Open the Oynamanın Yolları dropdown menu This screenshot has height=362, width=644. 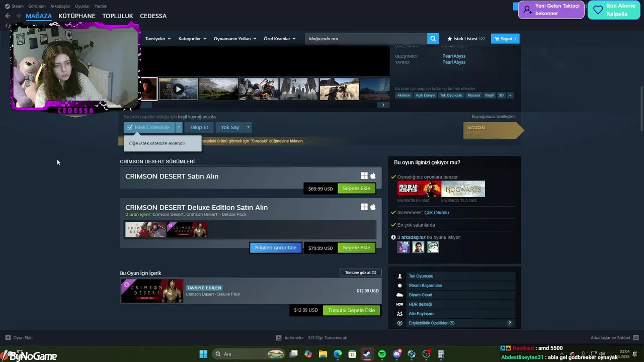[x=235, y=39]
